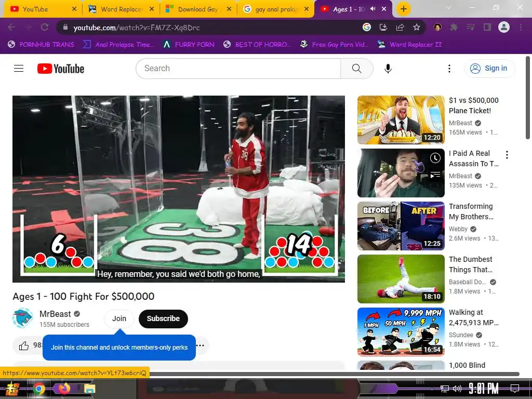The image size is (532, 399).
Task: Click the install app icon in address bar
Action: coord(383,27)
